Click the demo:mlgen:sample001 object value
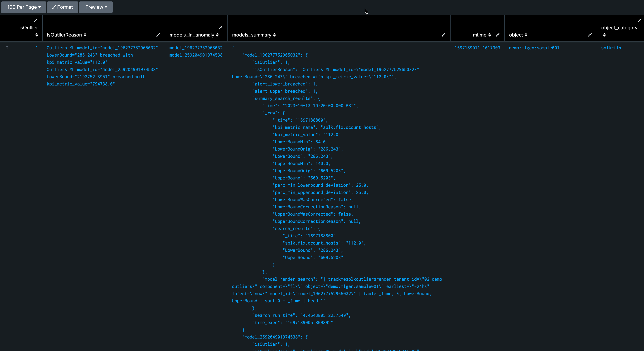Viewport: 644px width, 351px height. coord(534,48)
